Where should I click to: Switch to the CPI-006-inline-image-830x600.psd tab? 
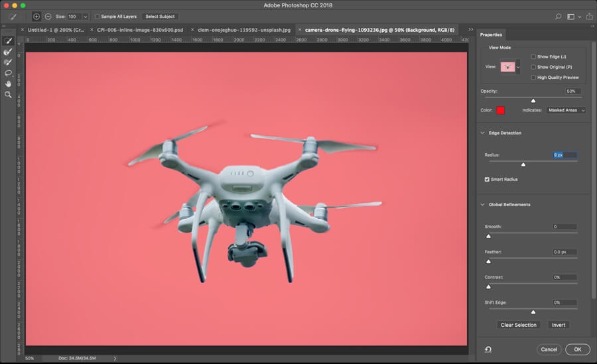[x=140, y=30]
